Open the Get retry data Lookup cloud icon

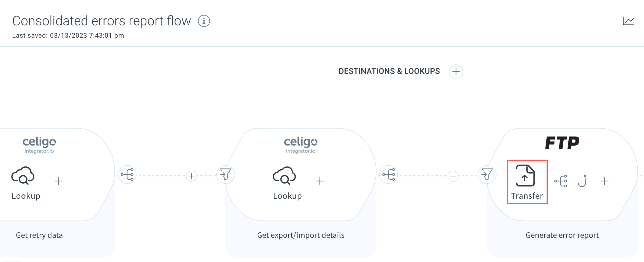coord(23,175)
